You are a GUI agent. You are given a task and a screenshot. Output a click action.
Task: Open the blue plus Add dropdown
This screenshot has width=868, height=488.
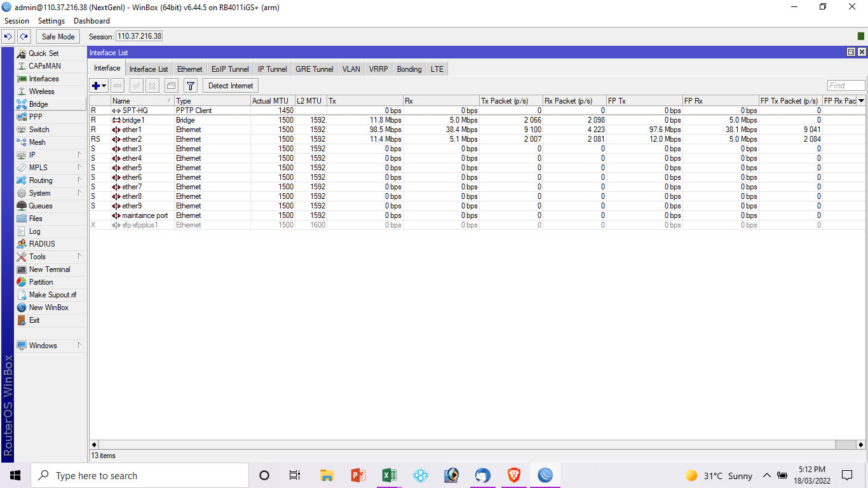pos(98,86)
